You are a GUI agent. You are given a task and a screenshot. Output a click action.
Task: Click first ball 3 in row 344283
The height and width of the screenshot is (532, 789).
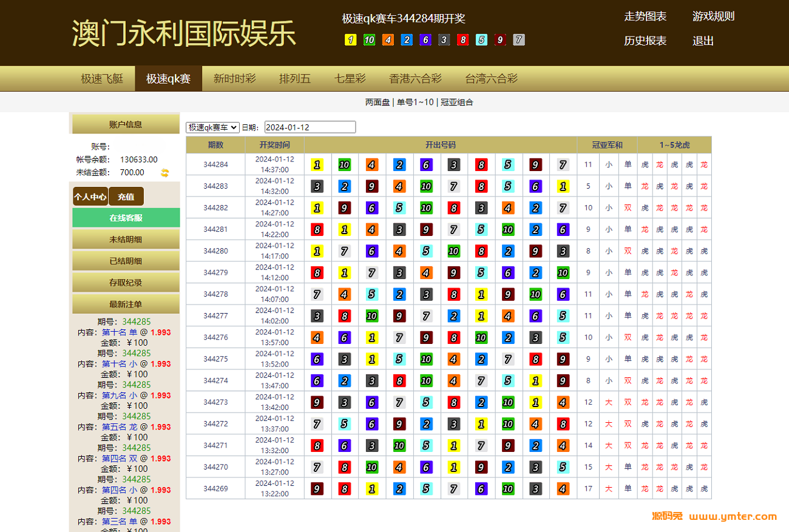tap(317, 186)
